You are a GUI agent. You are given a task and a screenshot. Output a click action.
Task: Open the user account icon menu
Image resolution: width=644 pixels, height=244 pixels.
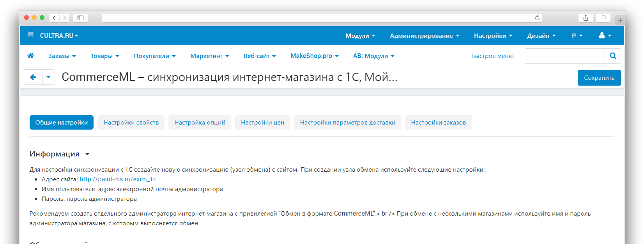(605, 35)
